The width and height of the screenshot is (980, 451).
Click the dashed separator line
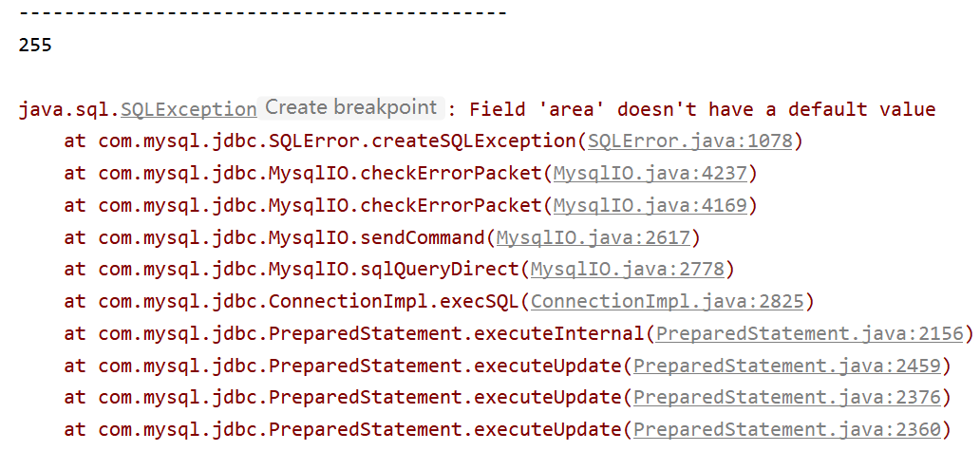[x=262, y=12]
